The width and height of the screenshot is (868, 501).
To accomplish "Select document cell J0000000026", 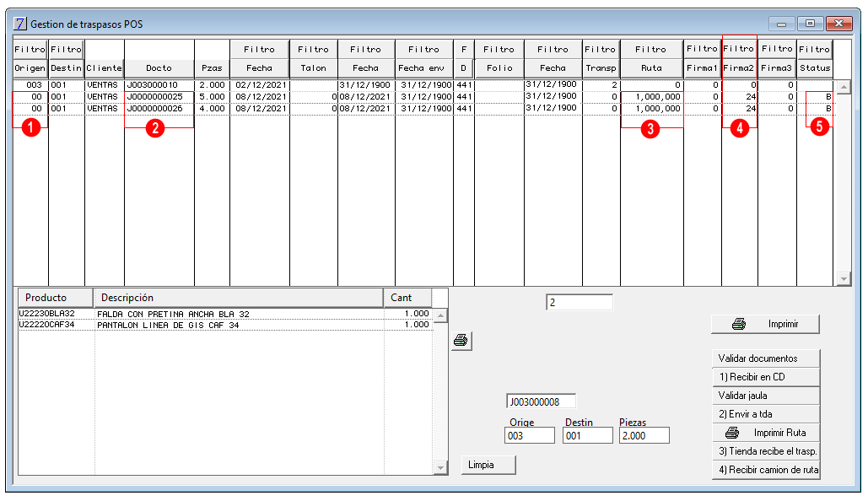I will [x=159, y=109].
